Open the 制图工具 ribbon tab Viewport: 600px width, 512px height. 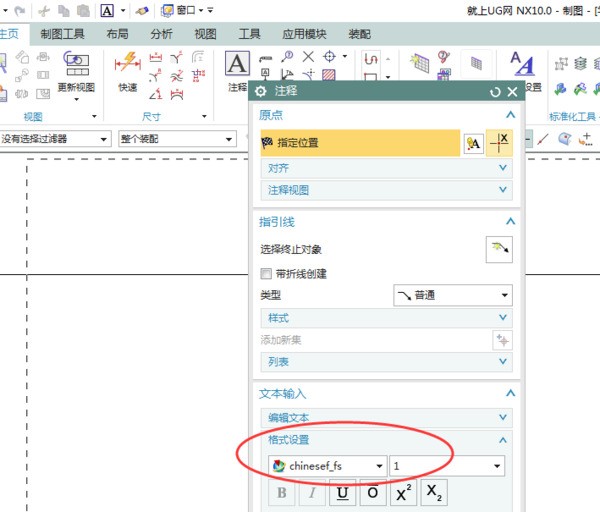pyautogui.click(x=63, y=34)
